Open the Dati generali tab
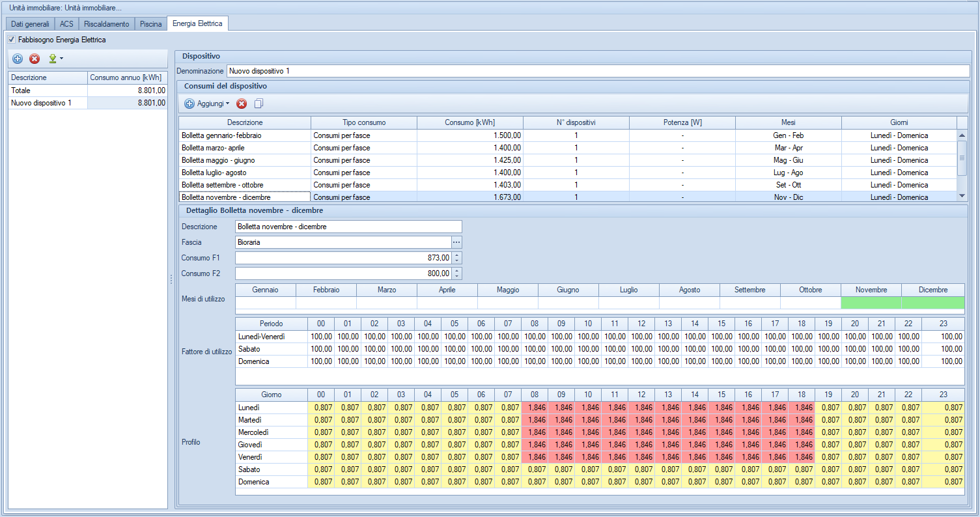 [30, 24]
